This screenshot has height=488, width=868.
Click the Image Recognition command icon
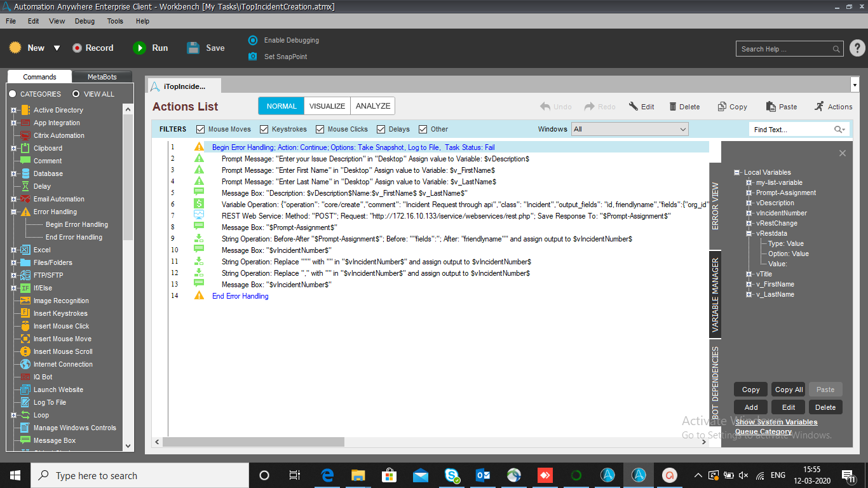point(25,301)
